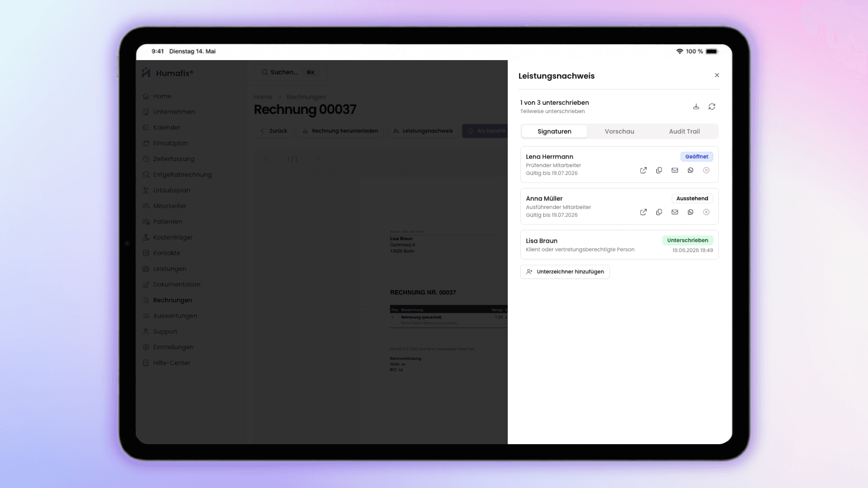This screenshot has height=488, width=868.
Task: Click the Als bezahlt button
Action: 485,131
